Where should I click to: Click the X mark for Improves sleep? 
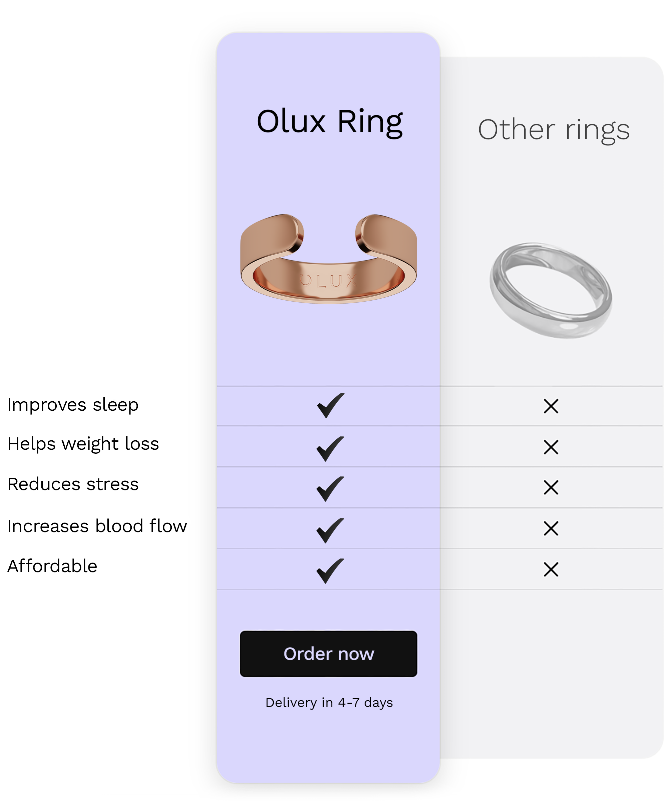pos(551,406)
